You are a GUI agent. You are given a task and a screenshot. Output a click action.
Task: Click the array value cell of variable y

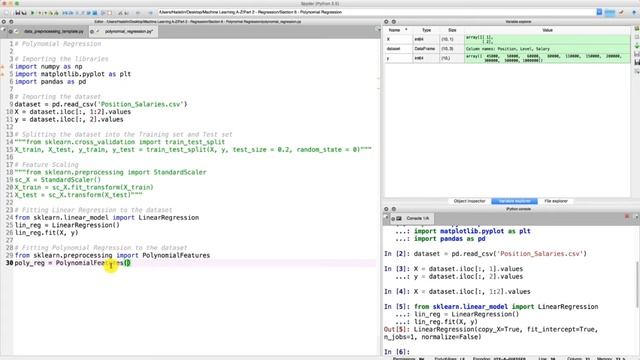[547, 58]
